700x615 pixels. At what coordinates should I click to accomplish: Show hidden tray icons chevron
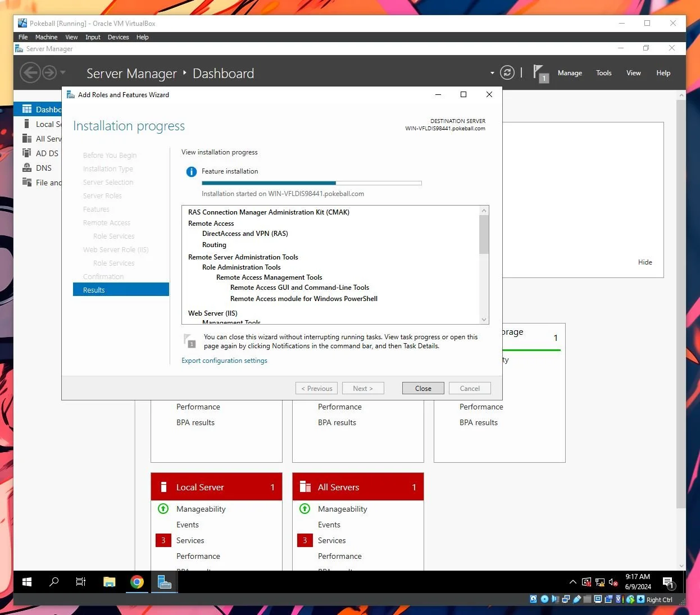click(572, 582)
